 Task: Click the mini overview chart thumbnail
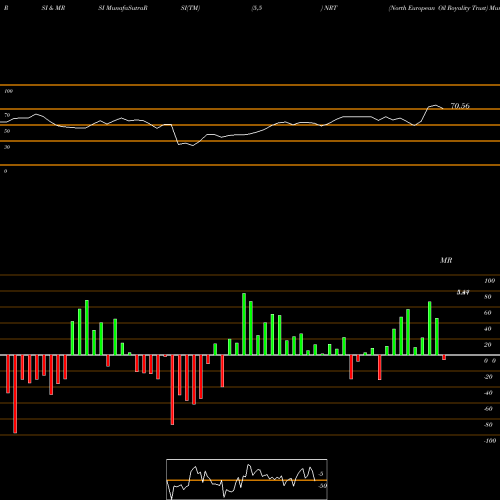[x=247, y=479]
